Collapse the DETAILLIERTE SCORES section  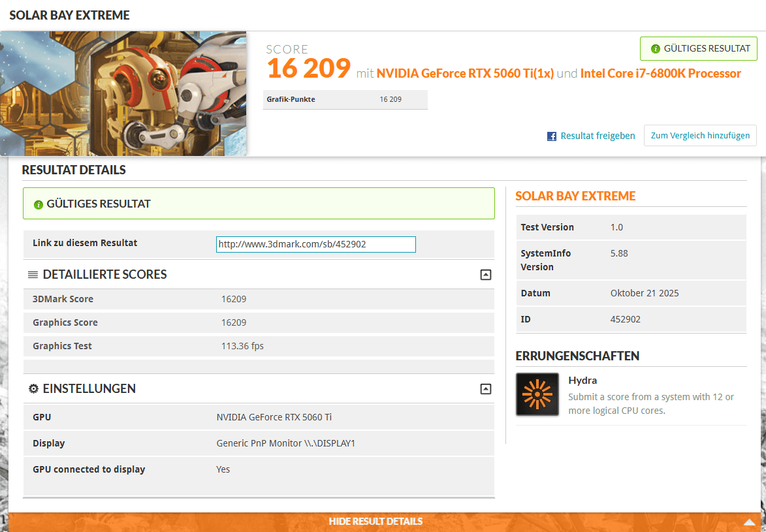pyautogui.click(x=486, y=275)
